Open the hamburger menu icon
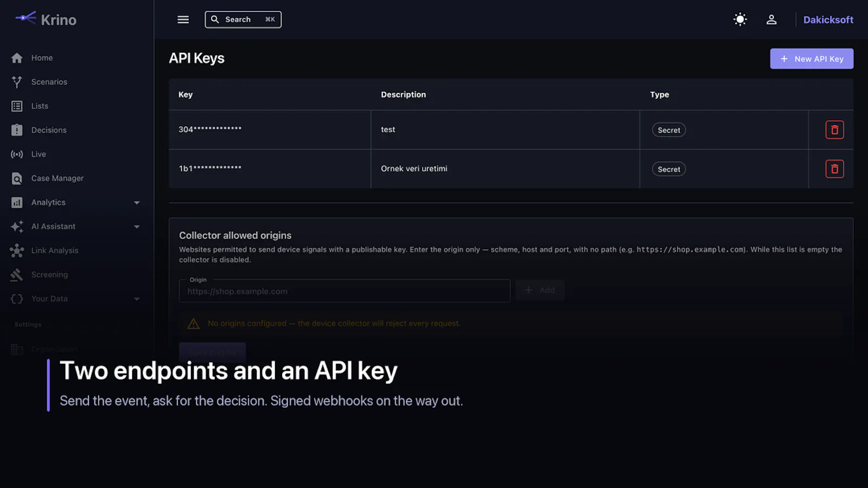 (x=183, y=20)
